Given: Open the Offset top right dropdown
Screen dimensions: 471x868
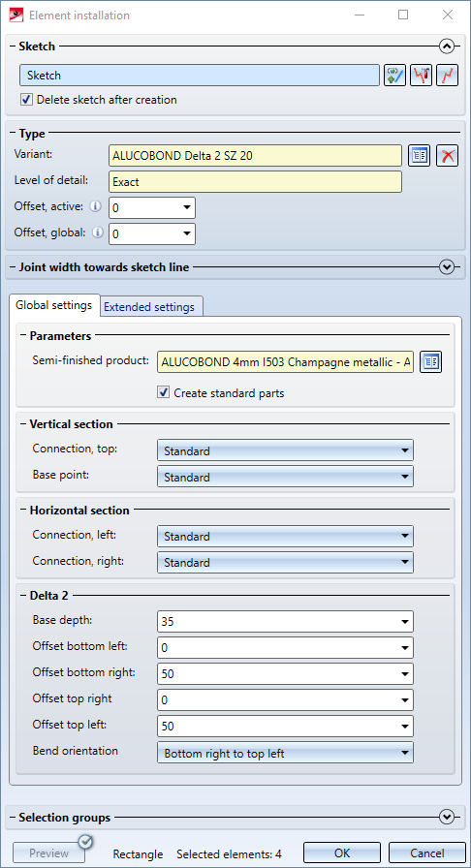Looking at the screenshot, I should 405,699.
